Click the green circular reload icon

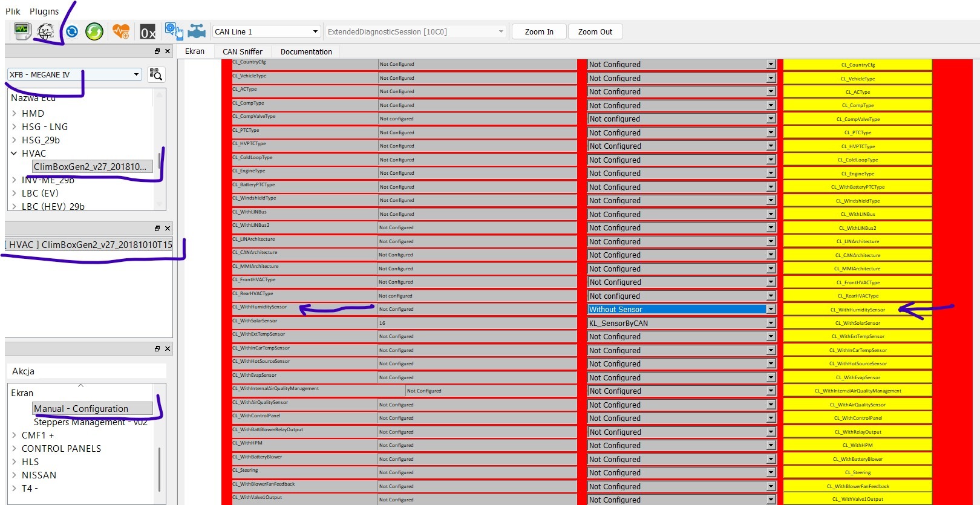tap(94, 31)
